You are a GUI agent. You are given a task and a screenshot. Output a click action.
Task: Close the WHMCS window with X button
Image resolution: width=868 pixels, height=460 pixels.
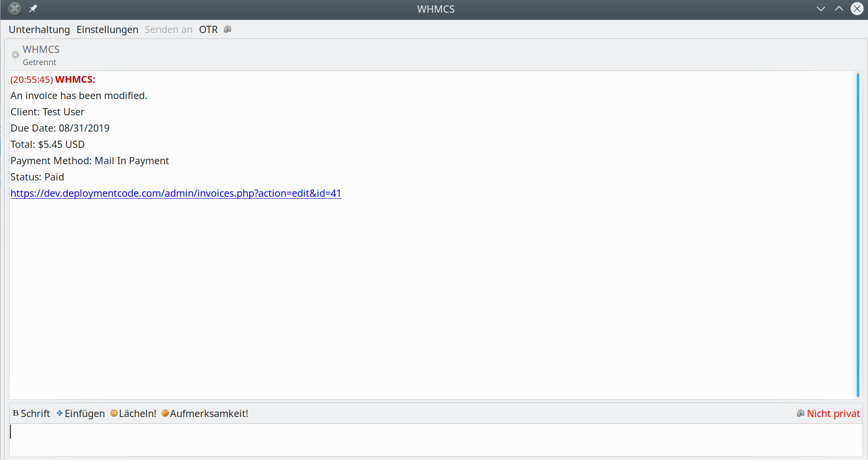(x=857, y=9)
